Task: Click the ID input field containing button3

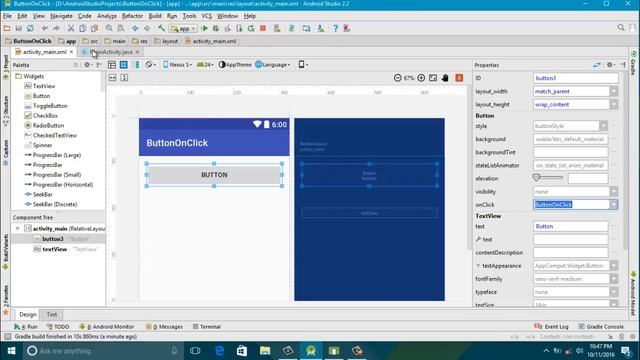Action: (x=576, y=78)
